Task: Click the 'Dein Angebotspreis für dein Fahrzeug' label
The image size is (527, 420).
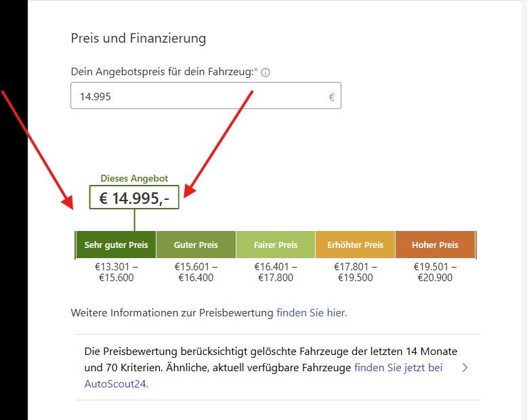Action: pos(164,72)
